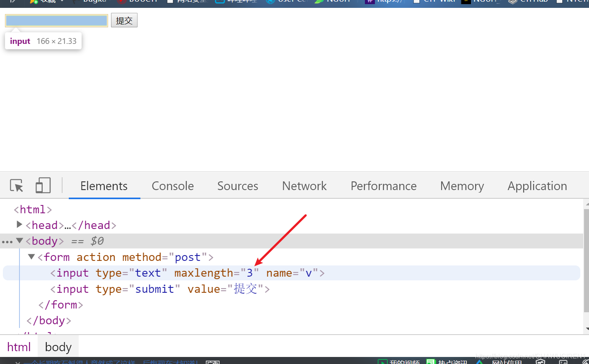This screenshot has height=364, width=589.
Task: Click the scrollbar down arrow in Elements panel
Action: pos(587,329)
